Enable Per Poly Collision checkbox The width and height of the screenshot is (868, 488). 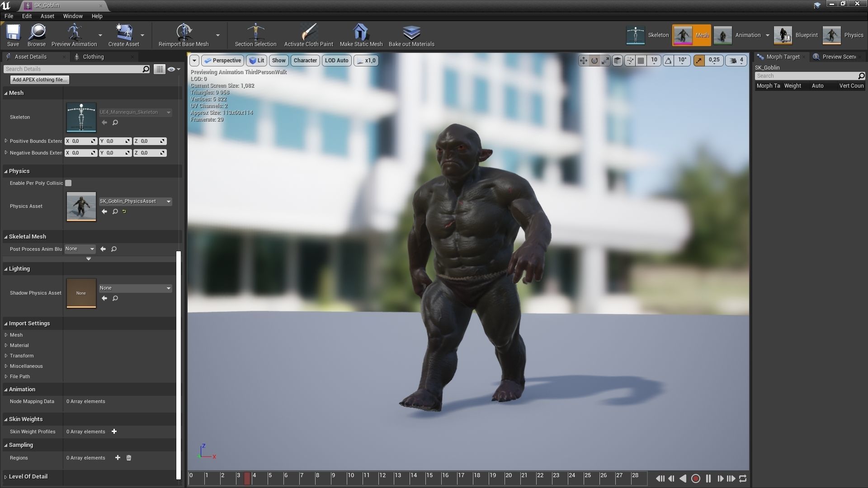(x=68, y=183)
